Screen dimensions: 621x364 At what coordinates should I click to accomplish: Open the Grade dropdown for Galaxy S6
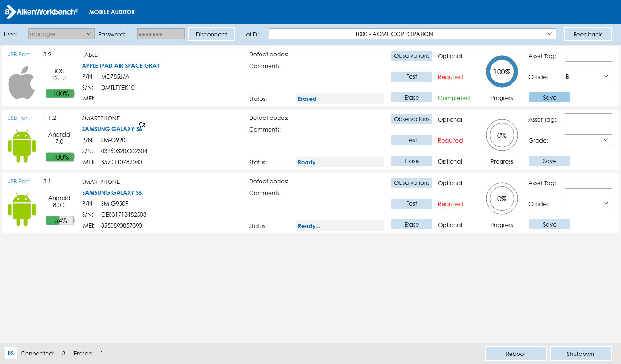(588, 140)
